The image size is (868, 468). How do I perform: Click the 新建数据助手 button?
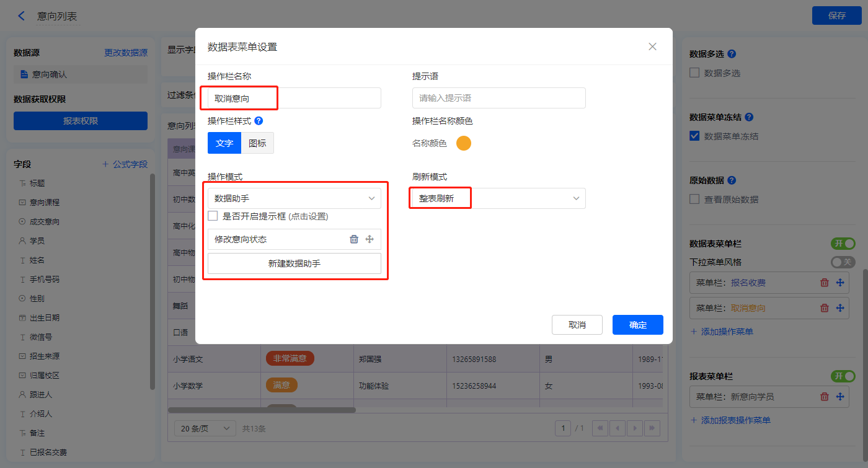point(294,263)
